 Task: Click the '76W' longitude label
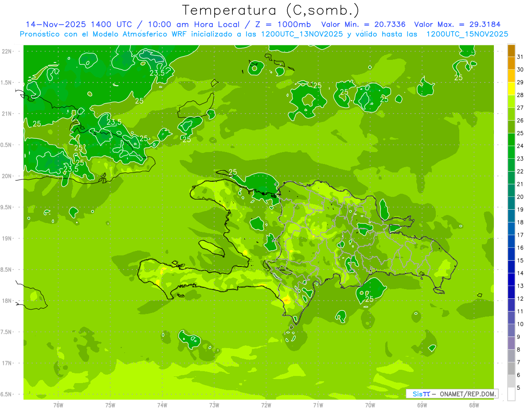coord(58,405)
